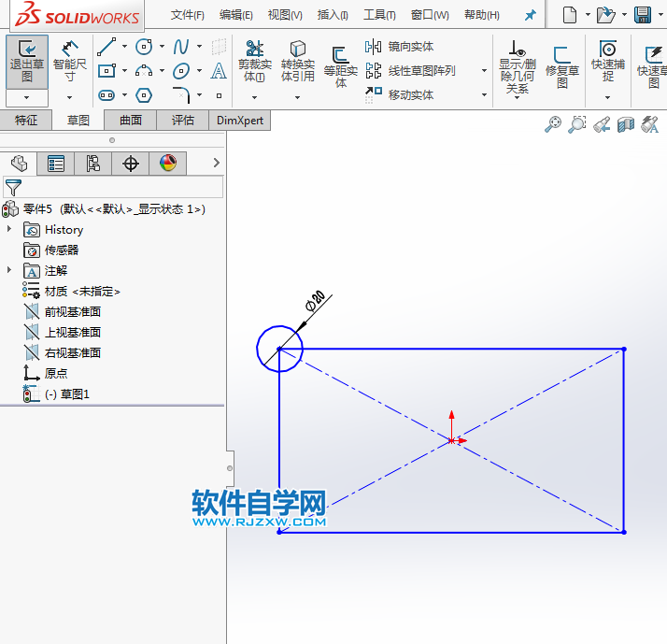The width and height of the screenshot is (667, 644).
Task: Open the DisplayManager color ball tab
Action: click(168, 164)
